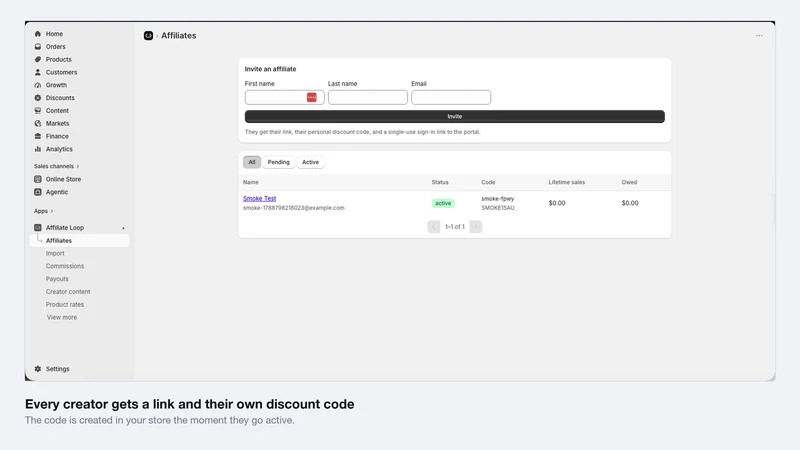
Task: Click the Discounts badge icon
Action: (x=38, y=97)
